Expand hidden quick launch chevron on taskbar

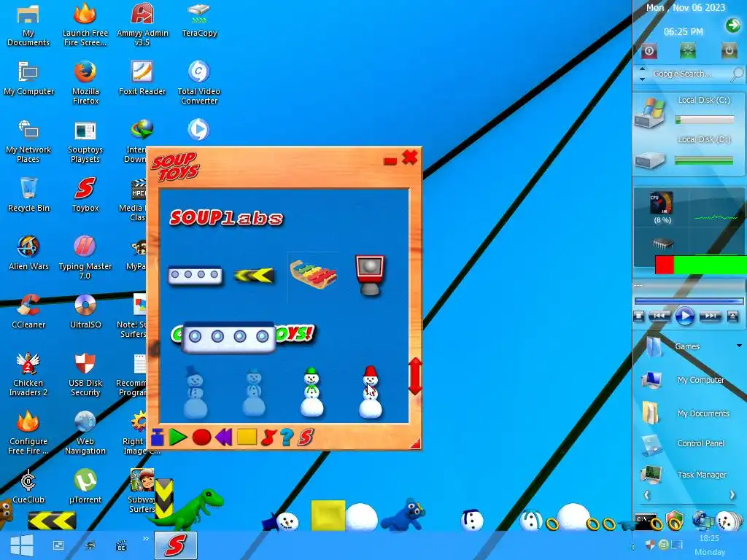(x=146, y=539)
